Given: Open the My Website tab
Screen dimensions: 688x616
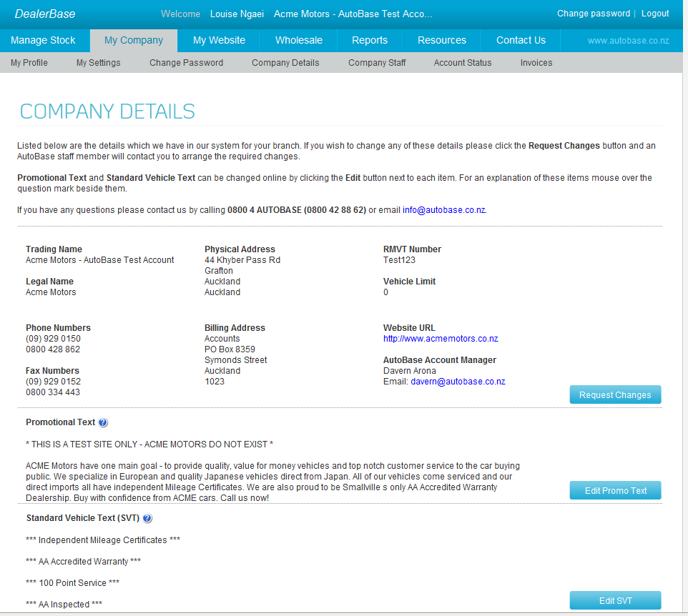Looking at the screenshot, I should (219, 40).
